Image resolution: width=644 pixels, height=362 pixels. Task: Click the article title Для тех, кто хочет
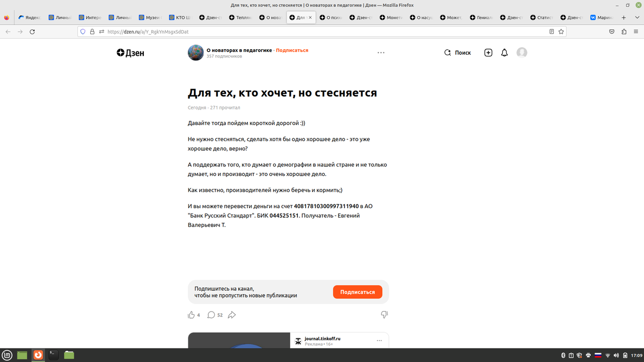tap(282, 93)
